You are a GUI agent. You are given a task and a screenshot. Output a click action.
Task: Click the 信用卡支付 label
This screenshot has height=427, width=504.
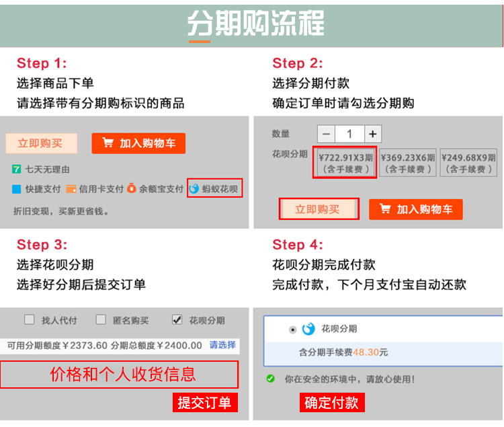coord(101,189)
